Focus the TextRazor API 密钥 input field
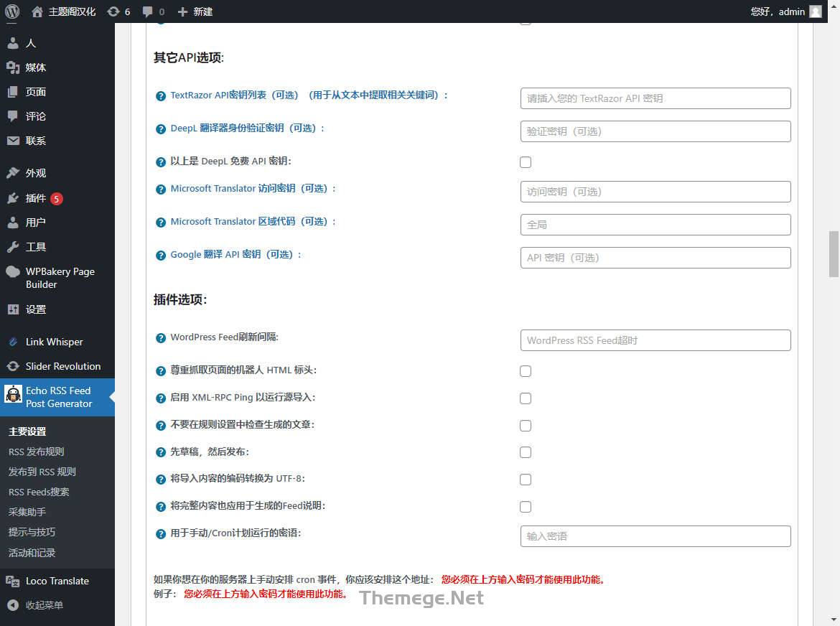 tap(655, 98)
